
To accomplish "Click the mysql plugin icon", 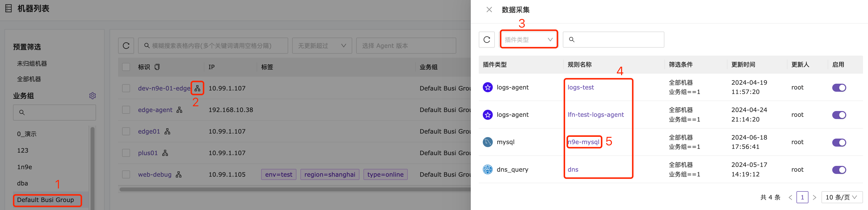I will (x=488, y=142).
